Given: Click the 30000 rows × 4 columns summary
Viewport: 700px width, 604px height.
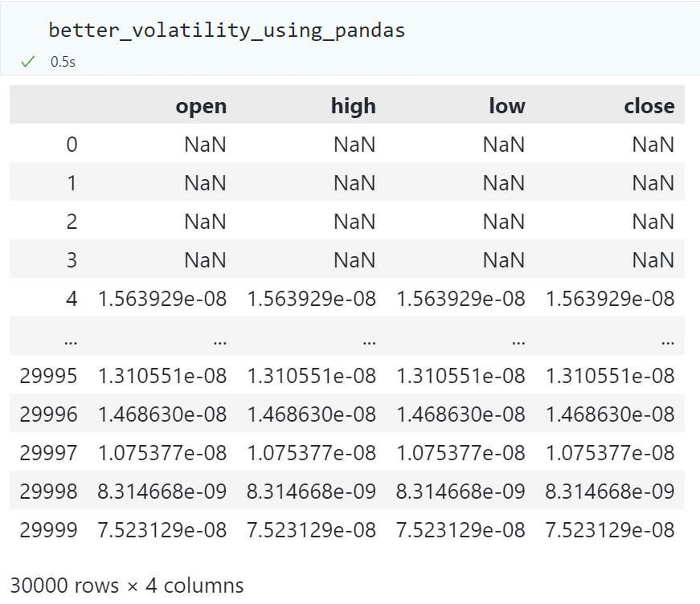Looking at the screenshot, I should (x=126, y=586).
